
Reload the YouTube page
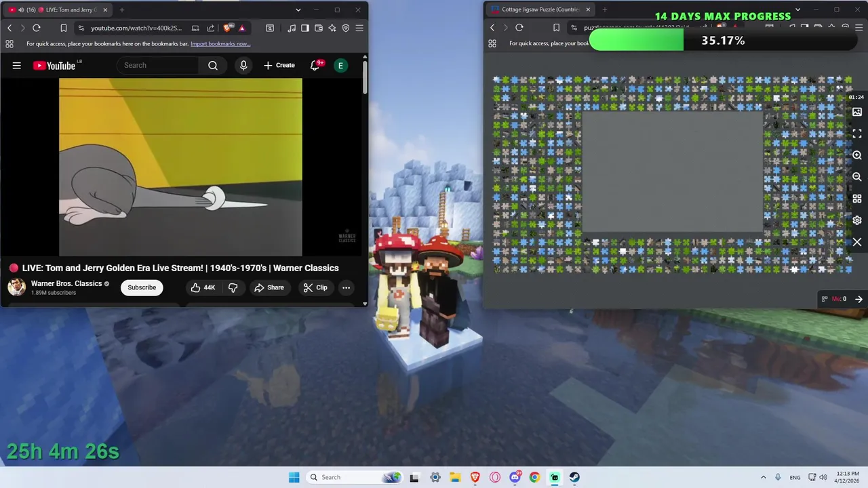pyautogui.click(x=37, y=28)
